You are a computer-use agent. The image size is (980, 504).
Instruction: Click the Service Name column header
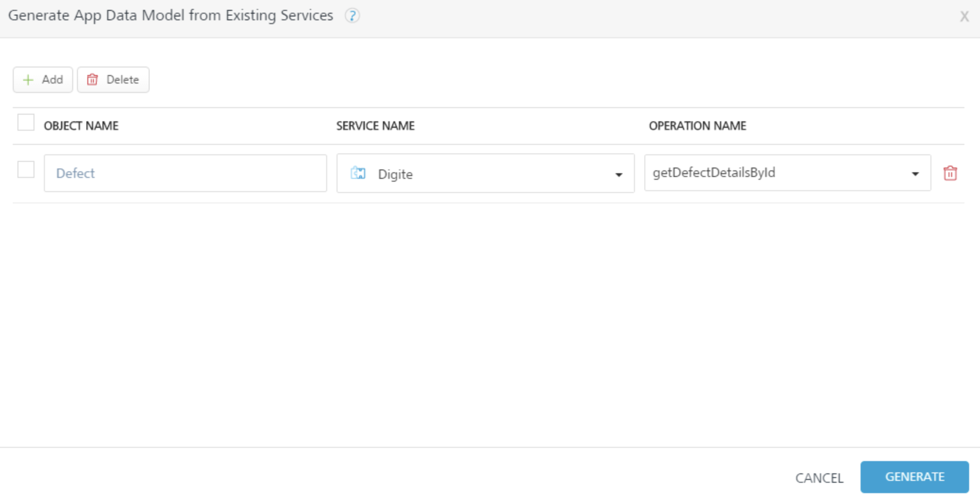pyautogui.click(x=375, y=126)
